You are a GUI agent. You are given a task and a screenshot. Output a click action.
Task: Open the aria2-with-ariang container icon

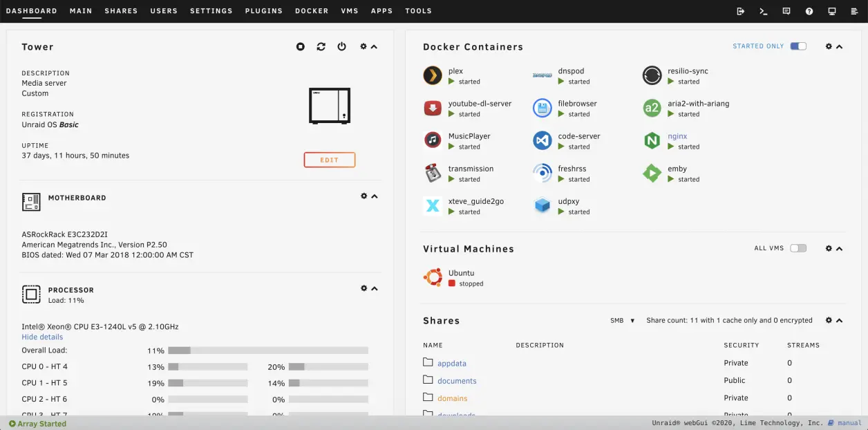(x=652, y=108)
